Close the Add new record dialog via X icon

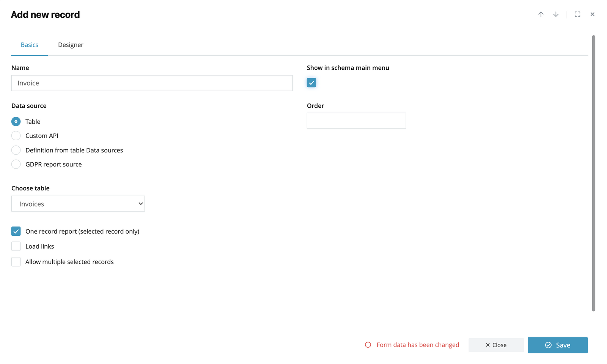(592, 14)
